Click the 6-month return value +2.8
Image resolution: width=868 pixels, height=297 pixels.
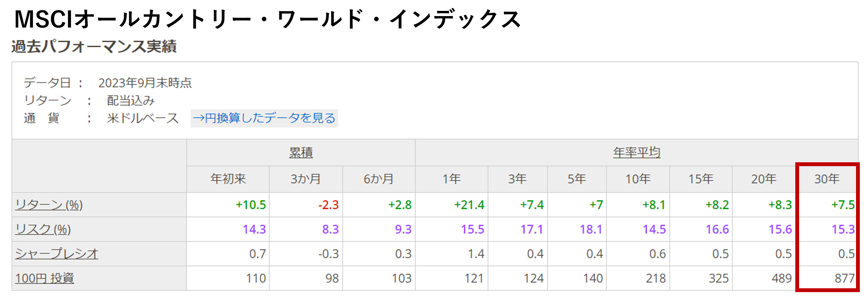[x=400, y=205]
